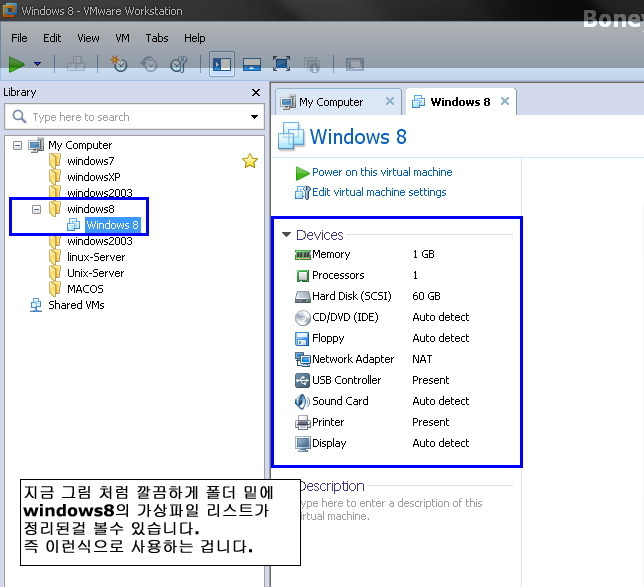Click the USB Controller Present value

pyautogui.click(x=431, y=380)
